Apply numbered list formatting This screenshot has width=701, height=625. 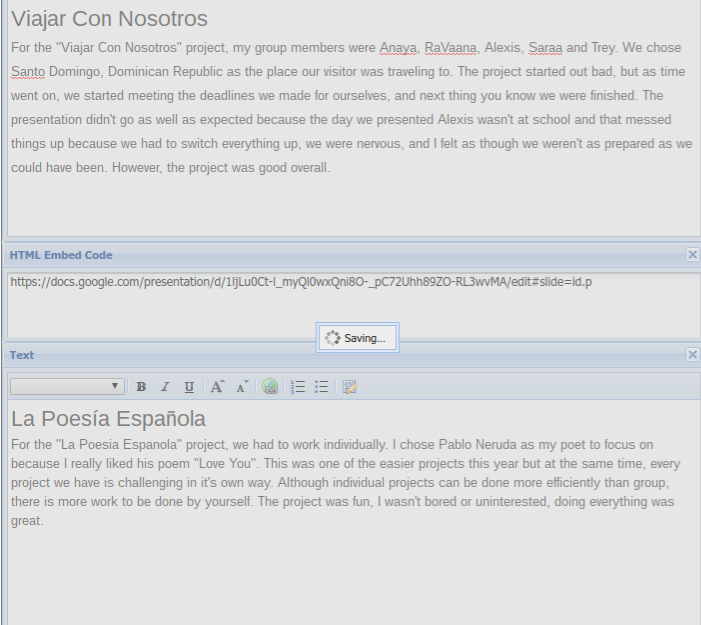click(297, 387)
